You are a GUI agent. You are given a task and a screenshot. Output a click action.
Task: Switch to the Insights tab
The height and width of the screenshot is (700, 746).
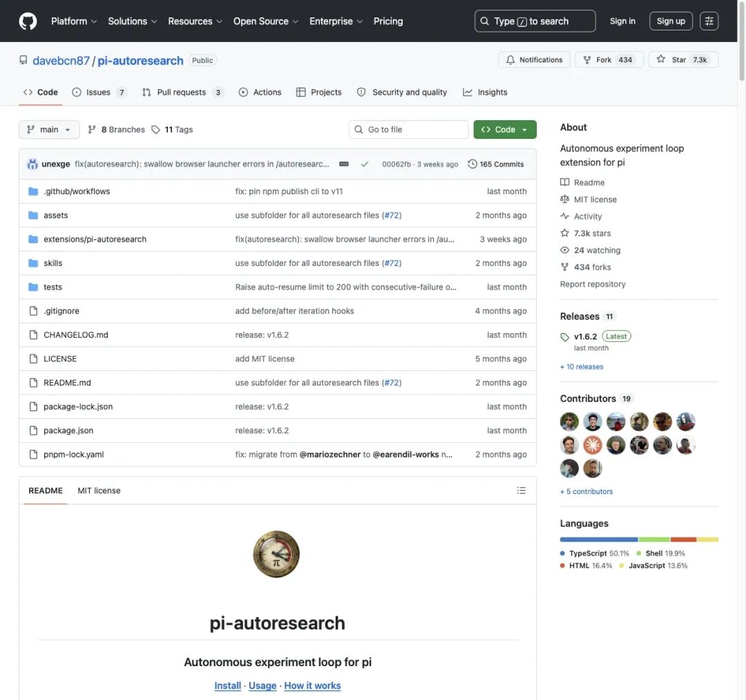tap(485, 93)
